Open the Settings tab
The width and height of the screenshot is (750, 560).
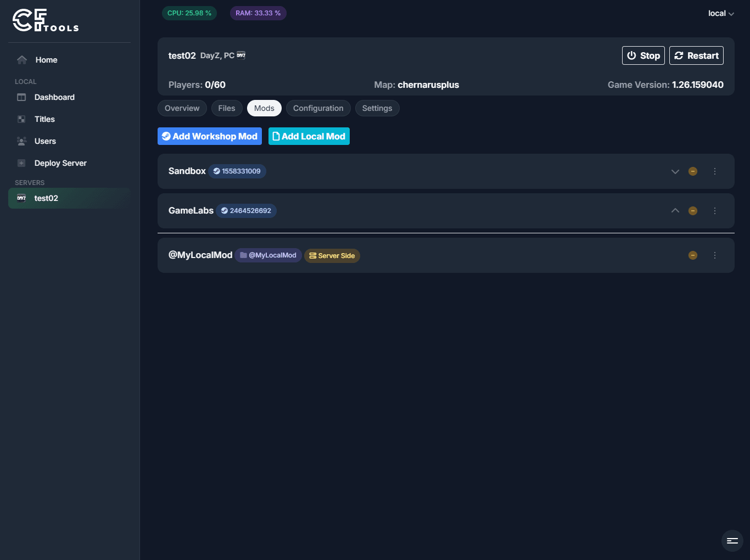coord(377,108)
